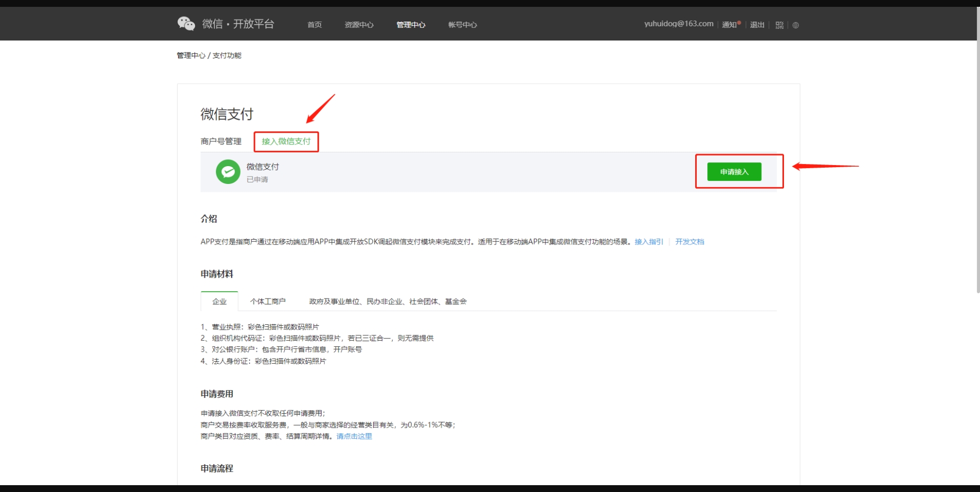This screenshot has width=980, height=492.
Task: Click the 退出 logout link
Action: (x=757, y=25)
